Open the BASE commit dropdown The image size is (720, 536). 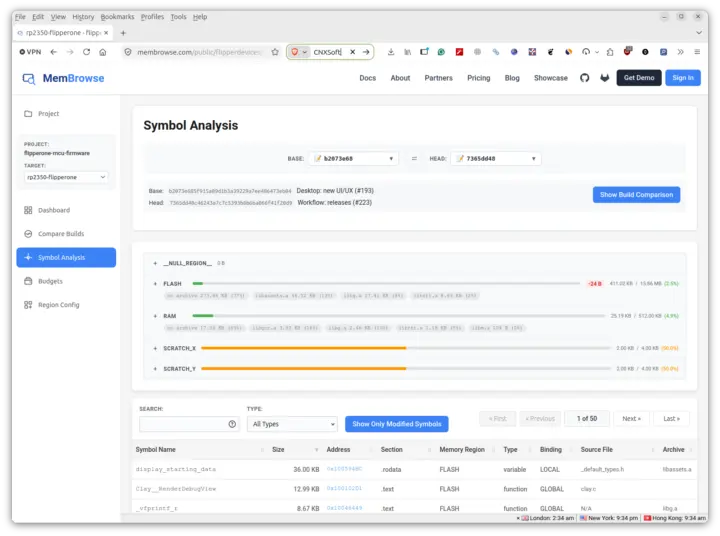[x=354, y=158]
